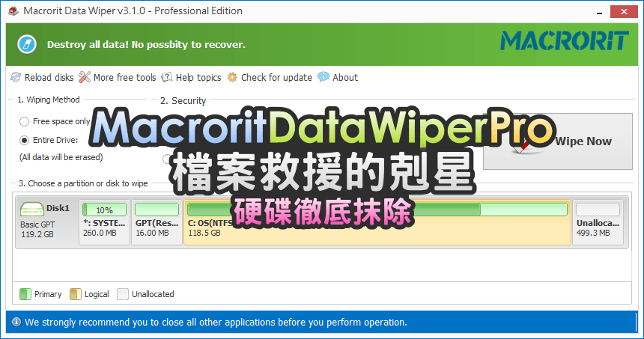Check for update

point(276,78)
